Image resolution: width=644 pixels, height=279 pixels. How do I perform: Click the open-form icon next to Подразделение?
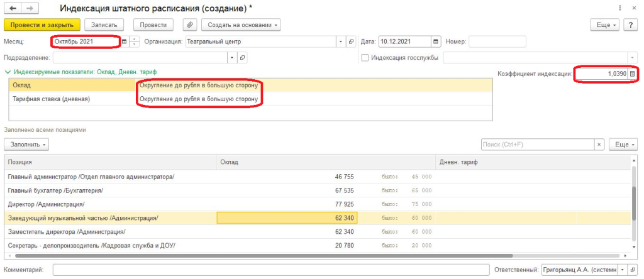point(242,58)
